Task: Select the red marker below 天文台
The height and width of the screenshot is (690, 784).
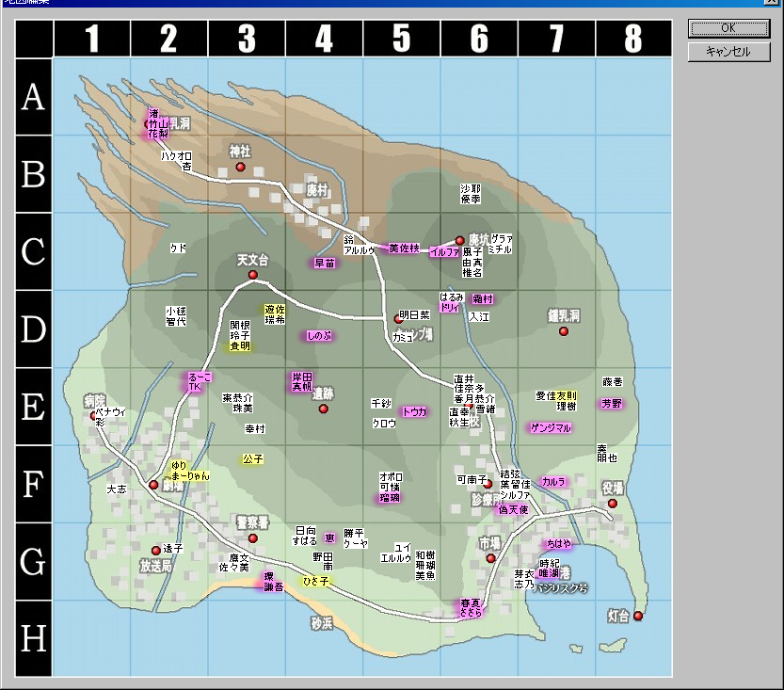Action: point(253,275)
